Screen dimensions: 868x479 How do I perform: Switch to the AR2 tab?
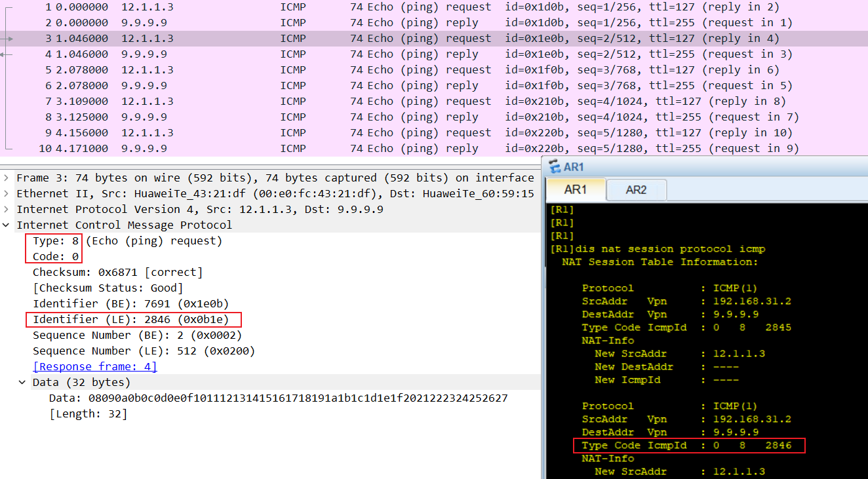pyautogui.click(x=636, y=189)
